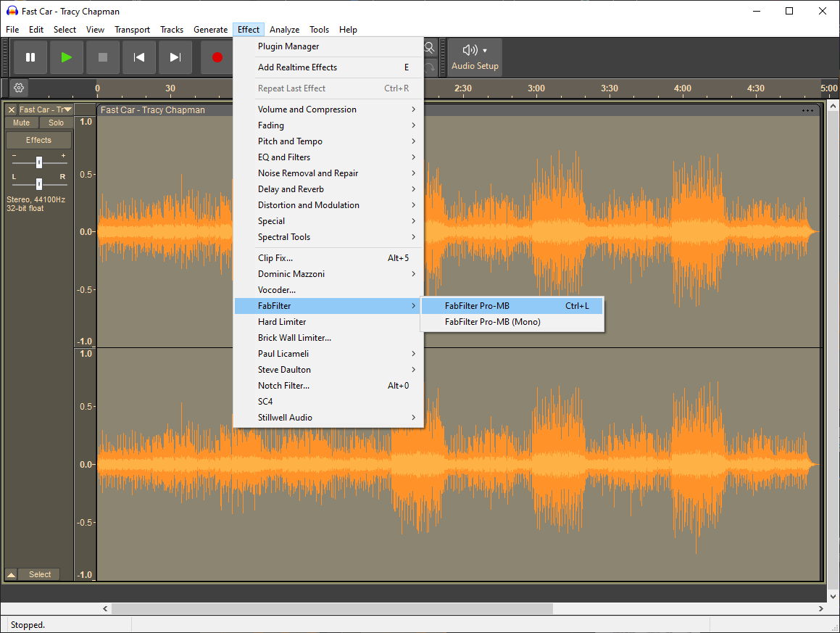Choose Plugin Manager from the Effect menu
Screen dimensions: 840x633
tap(329, 46)
